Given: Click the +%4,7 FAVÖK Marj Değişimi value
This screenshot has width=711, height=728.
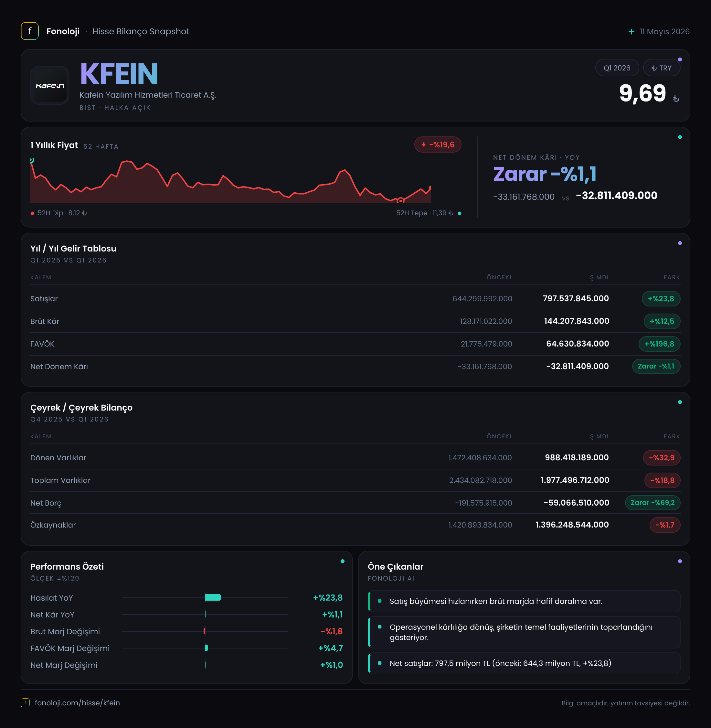Looking at the screenshot, I should 330,648.
